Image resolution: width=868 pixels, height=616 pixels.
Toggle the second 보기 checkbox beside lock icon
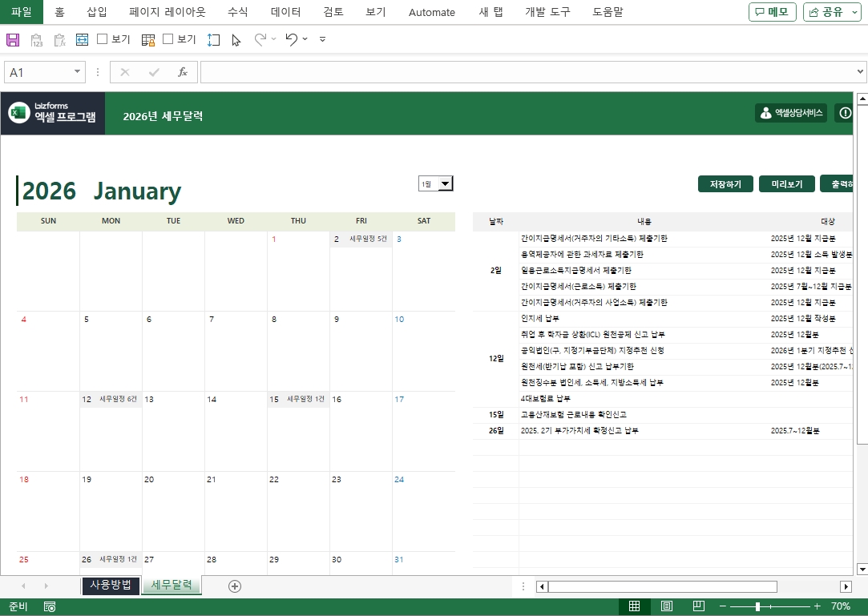168,39
